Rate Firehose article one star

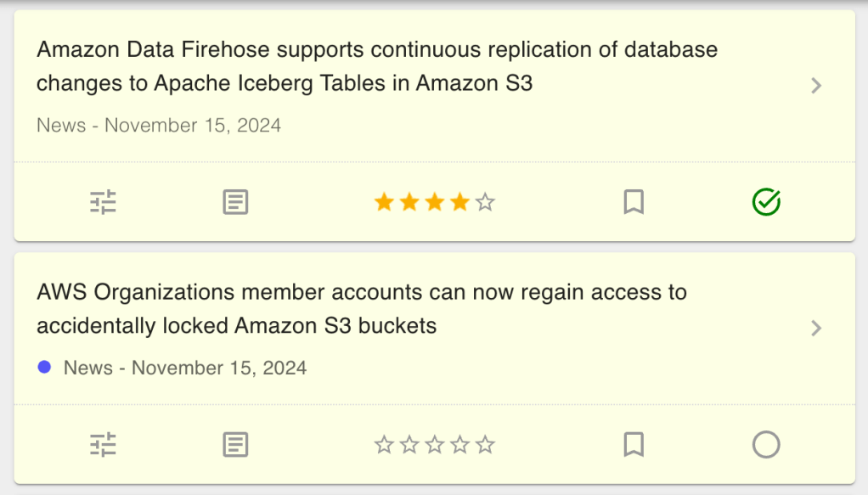tap(384, 202)
